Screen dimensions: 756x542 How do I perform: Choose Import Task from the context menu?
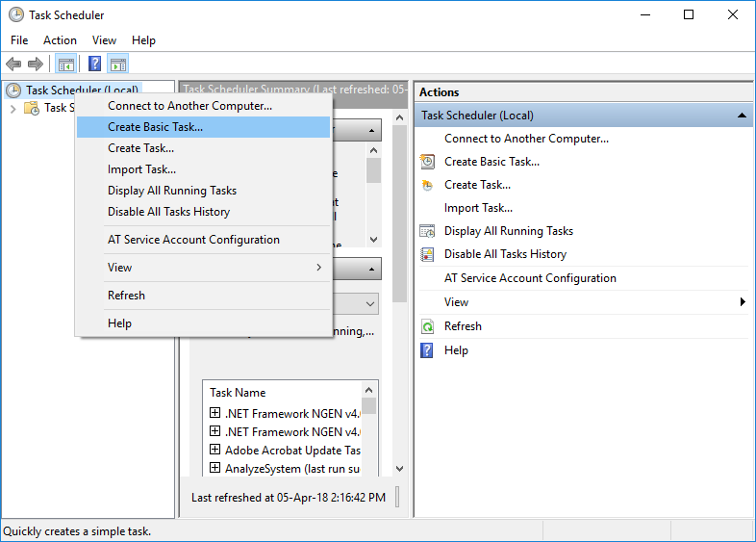[141, 169]
